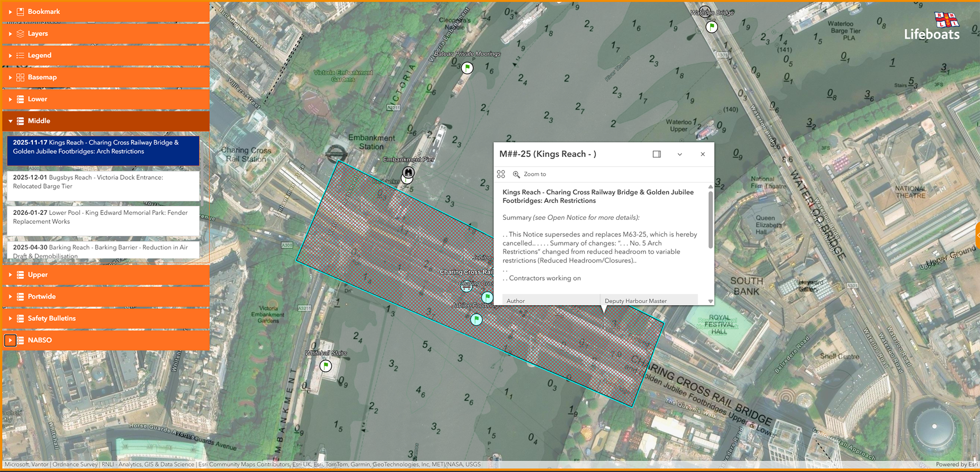Select Bateau Private Moorings flag marker

[467, 68]
